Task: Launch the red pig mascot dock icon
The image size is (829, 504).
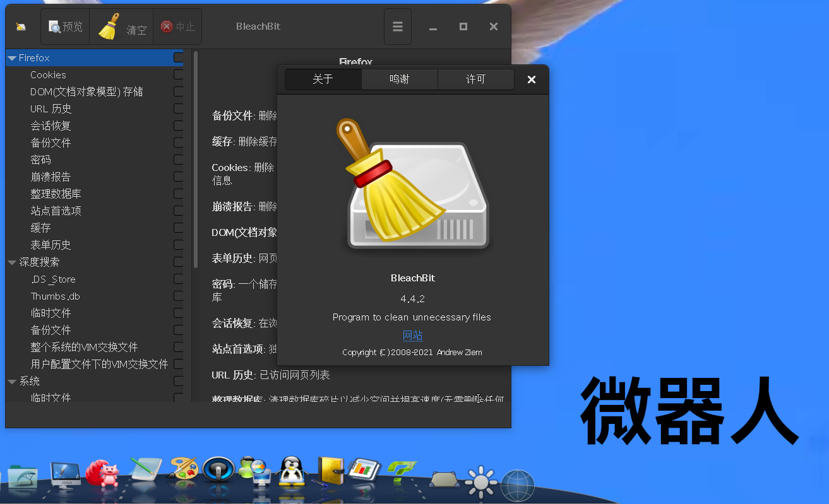Action: pos(102,473)
